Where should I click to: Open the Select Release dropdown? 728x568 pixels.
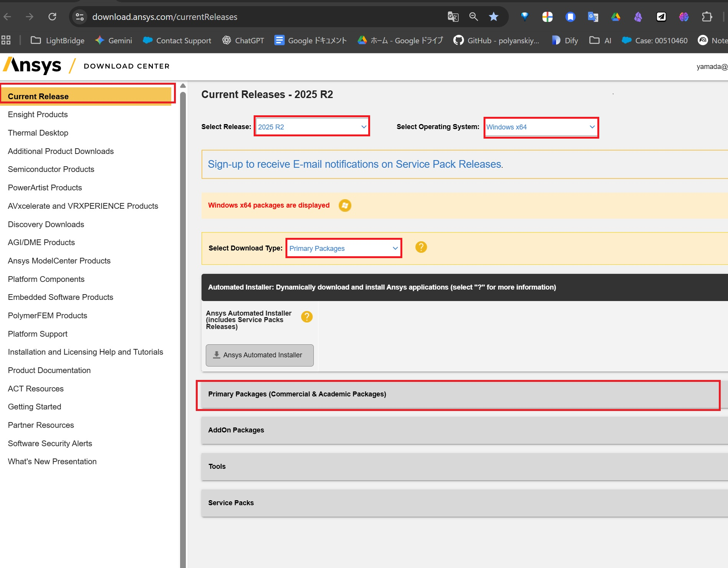312,127
